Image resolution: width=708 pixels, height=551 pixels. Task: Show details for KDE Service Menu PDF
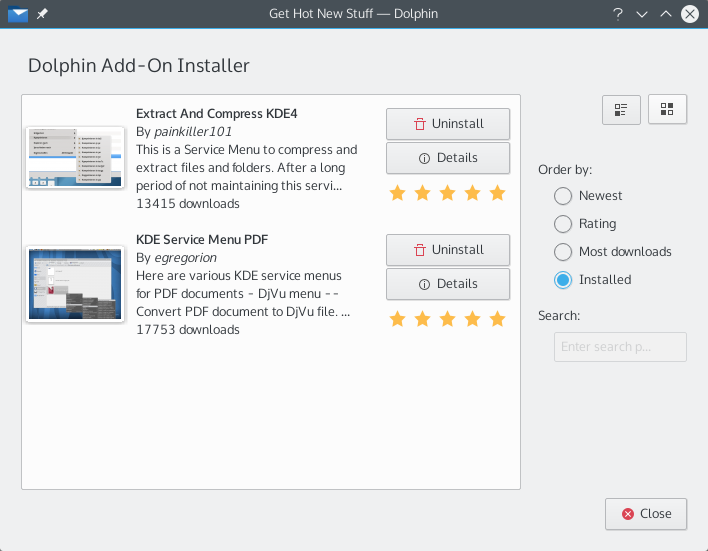tap(447, 284)
